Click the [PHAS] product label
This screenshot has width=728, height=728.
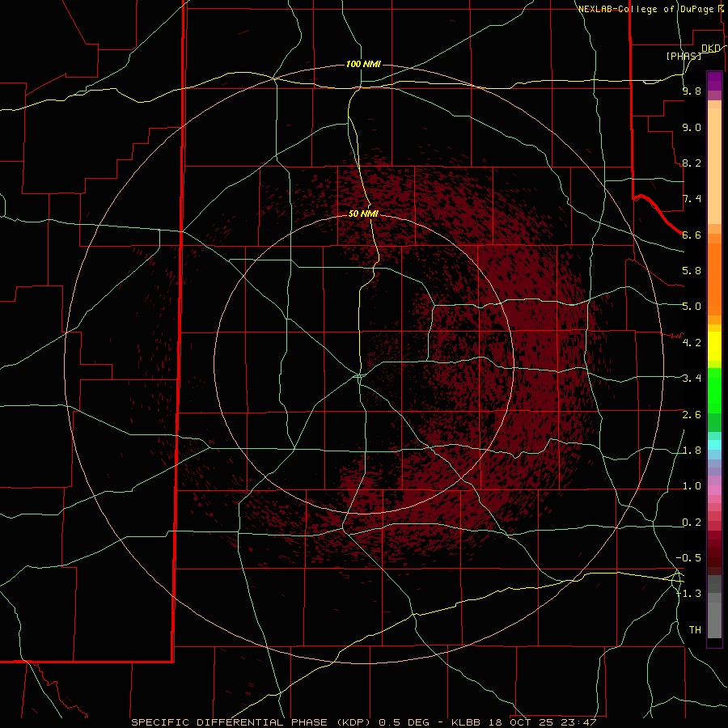684,56
